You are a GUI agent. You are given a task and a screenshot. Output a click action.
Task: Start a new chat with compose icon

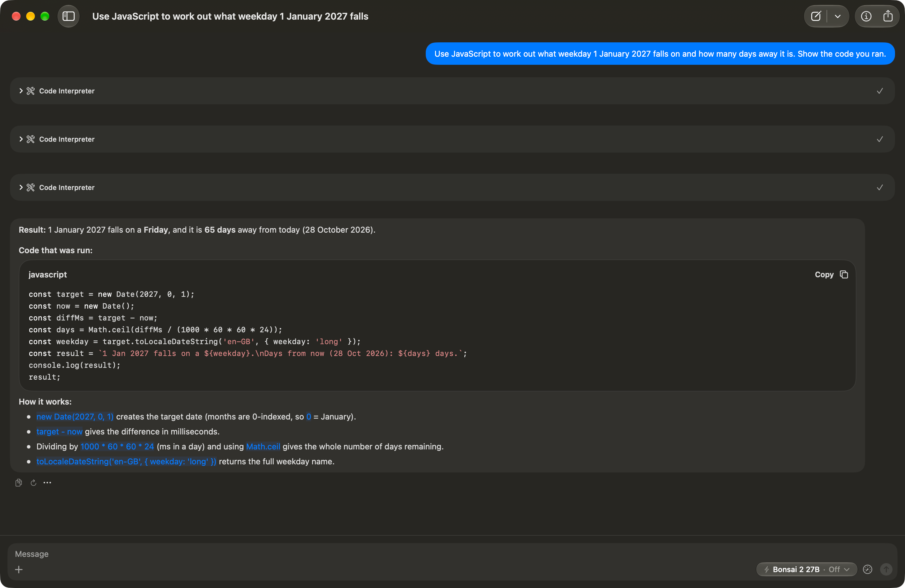click(816, 16)
